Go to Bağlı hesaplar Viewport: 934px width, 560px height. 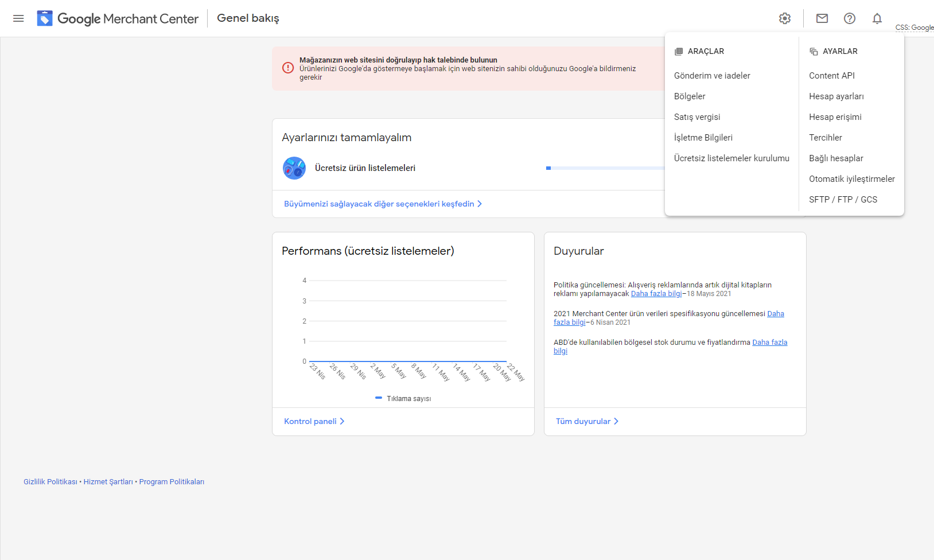click(836, 158)
